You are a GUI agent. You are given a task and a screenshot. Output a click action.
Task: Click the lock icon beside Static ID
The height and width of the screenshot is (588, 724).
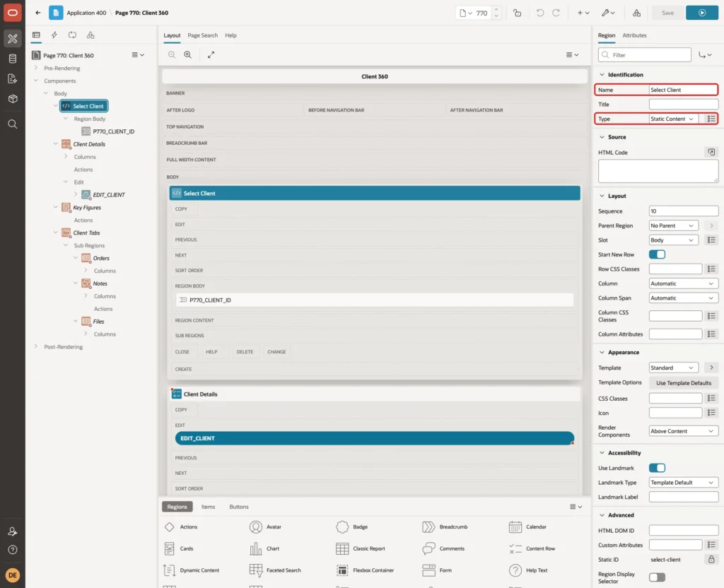pyautogui.click(x=711, y=560)
